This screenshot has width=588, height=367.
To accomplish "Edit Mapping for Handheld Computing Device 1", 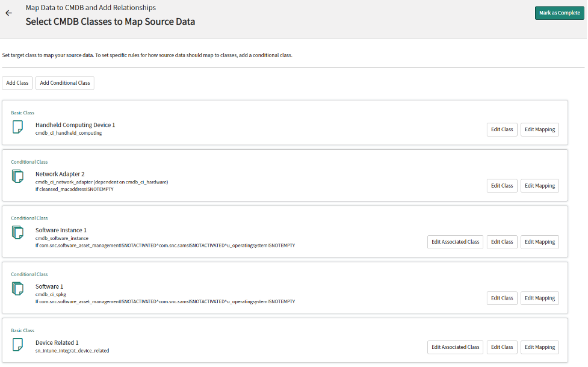I will click(539, 129).
